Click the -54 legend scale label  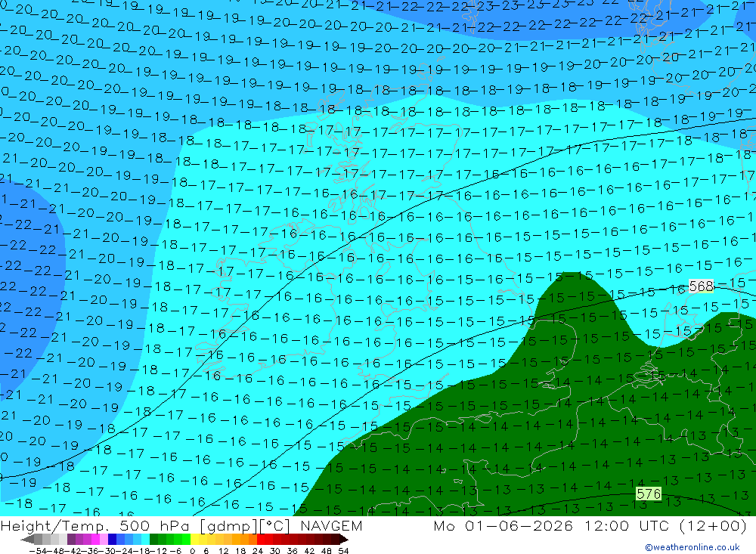[x=38, y=551]
